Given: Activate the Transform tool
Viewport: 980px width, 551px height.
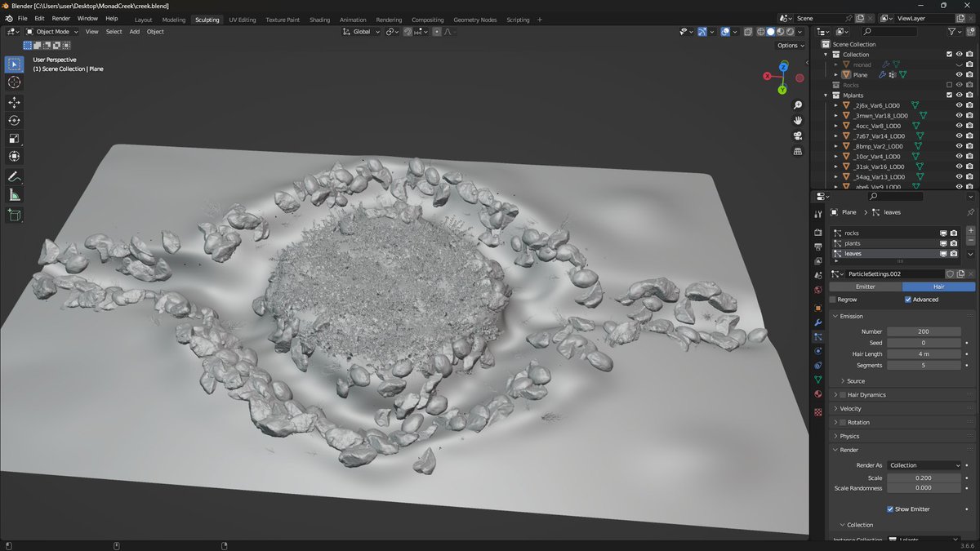Looking at the screenshot, I should point(14,156).
